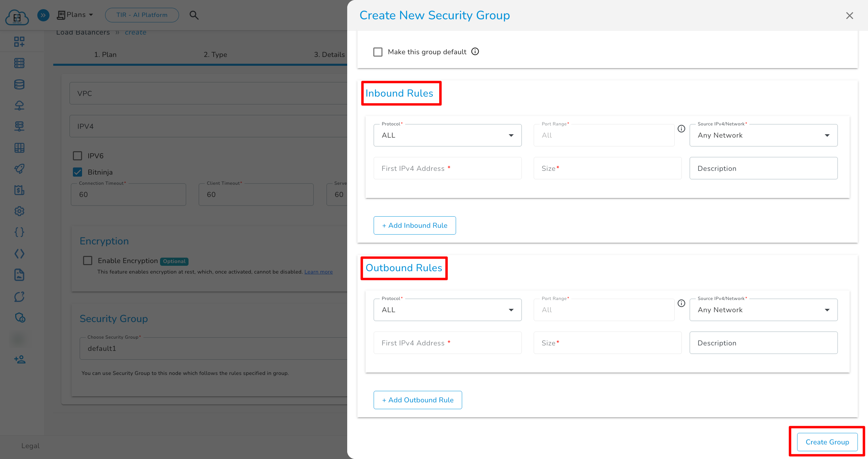Select the 1. Plan step tab
This screenshot has width=868, height=459.
click(105, 54)
